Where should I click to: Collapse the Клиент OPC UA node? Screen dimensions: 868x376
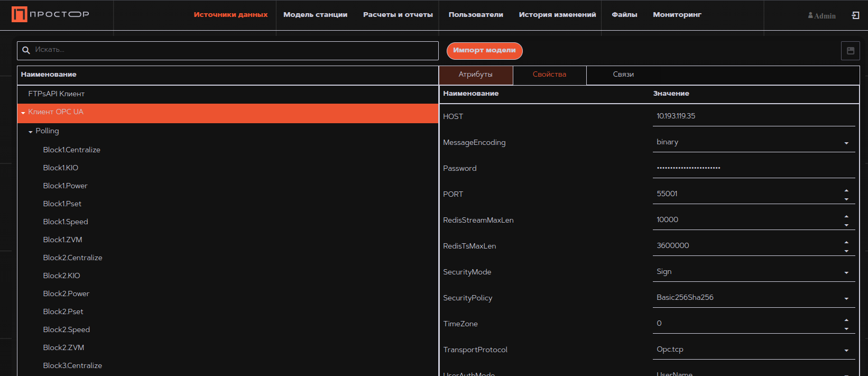[23, 113]
